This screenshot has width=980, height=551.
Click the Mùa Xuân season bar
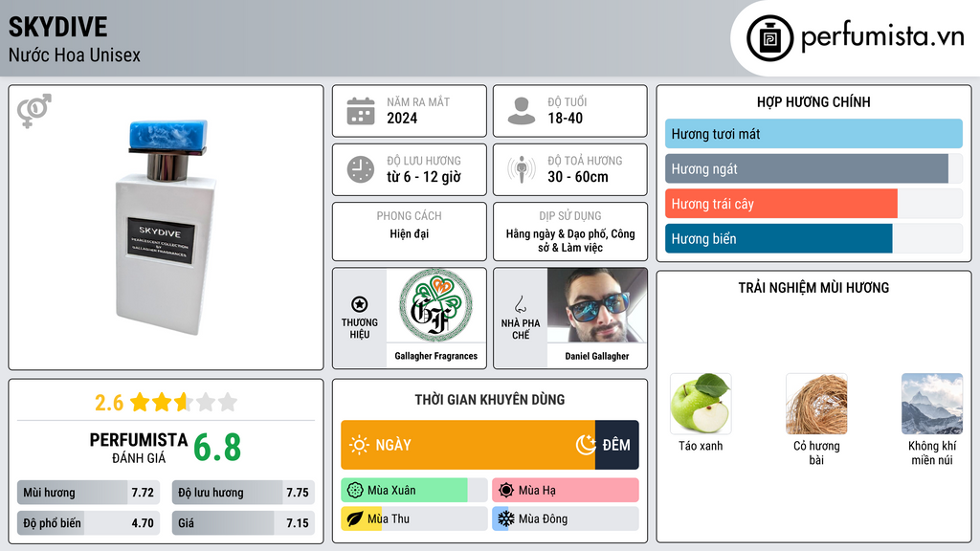pos(413,491)
